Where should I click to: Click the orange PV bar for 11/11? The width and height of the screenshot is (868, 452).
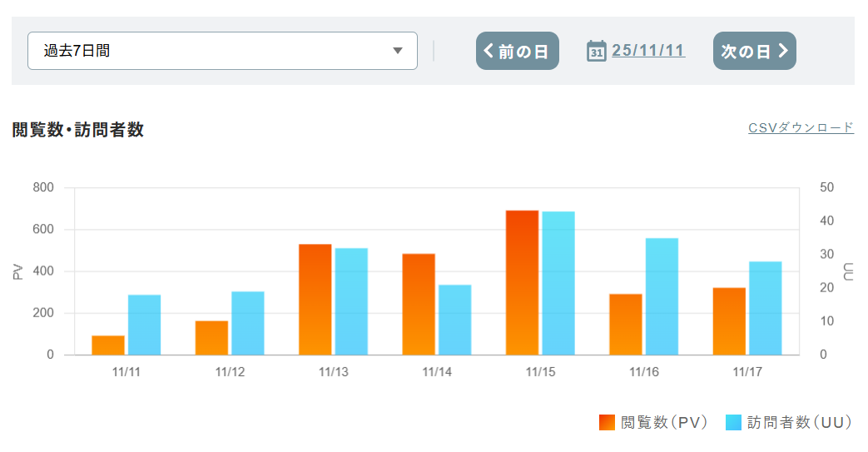click(108, 345)
